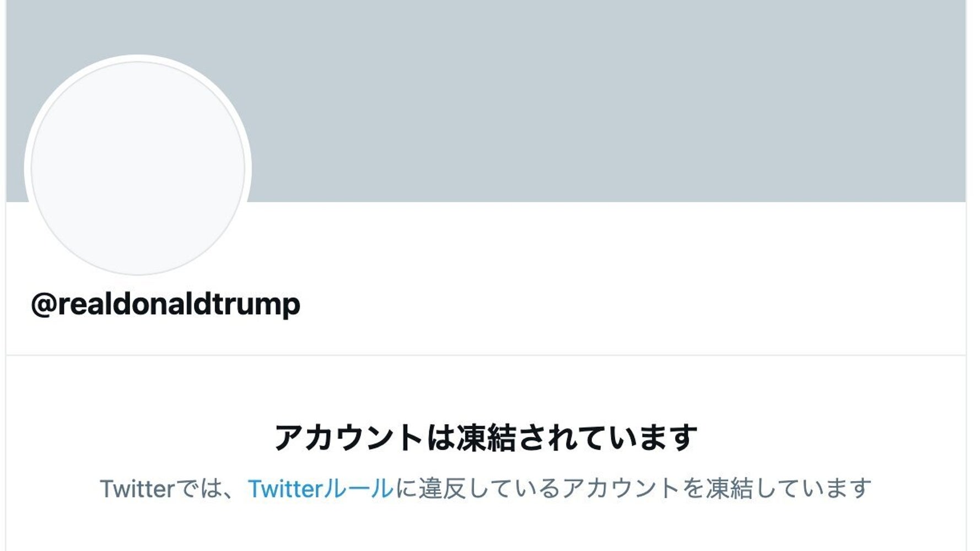Click the divider line below the handle
980x551 pixels.
point(486,355)
